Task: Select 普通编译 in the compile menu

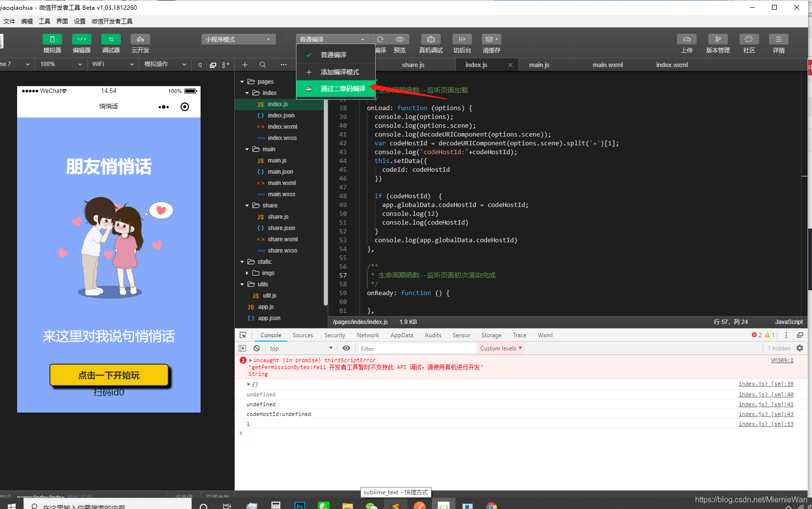Action: click(336, 55)
